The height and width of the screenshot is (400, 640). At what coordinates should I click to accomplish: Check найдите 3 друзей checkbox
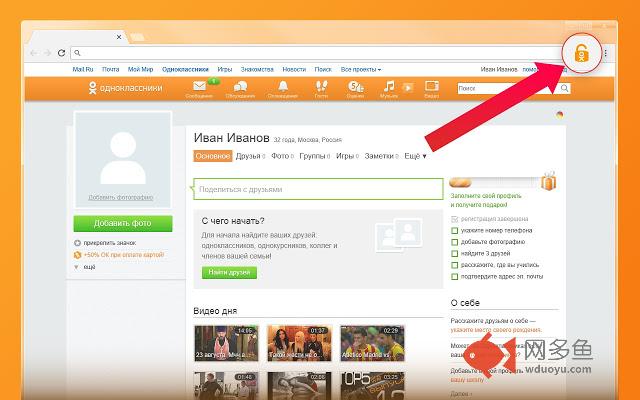click(454, 253)
